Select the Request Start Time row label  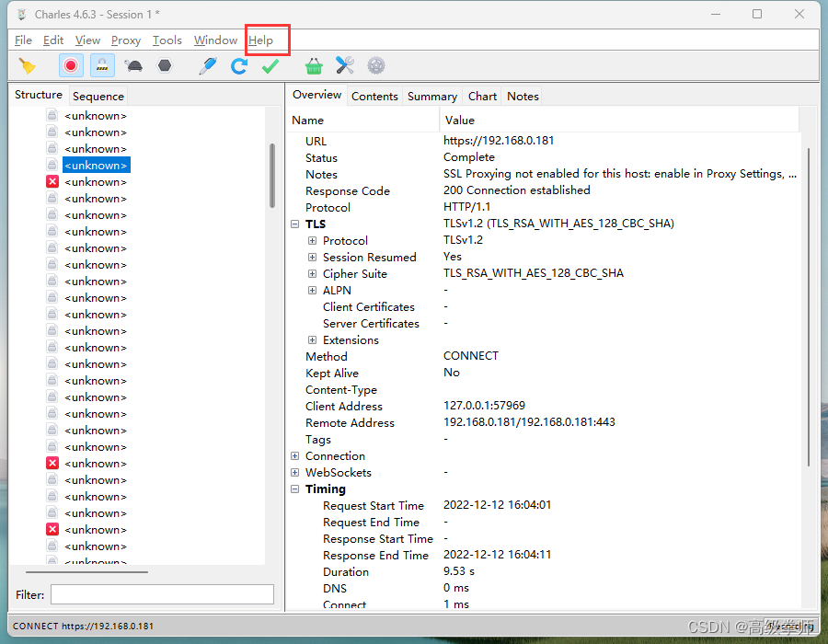click(x=374, y=506)
